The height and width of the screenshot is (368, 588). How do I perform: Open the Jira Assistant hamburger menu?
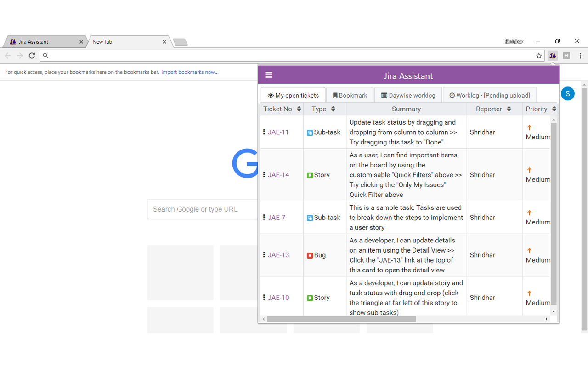(269, 75)
